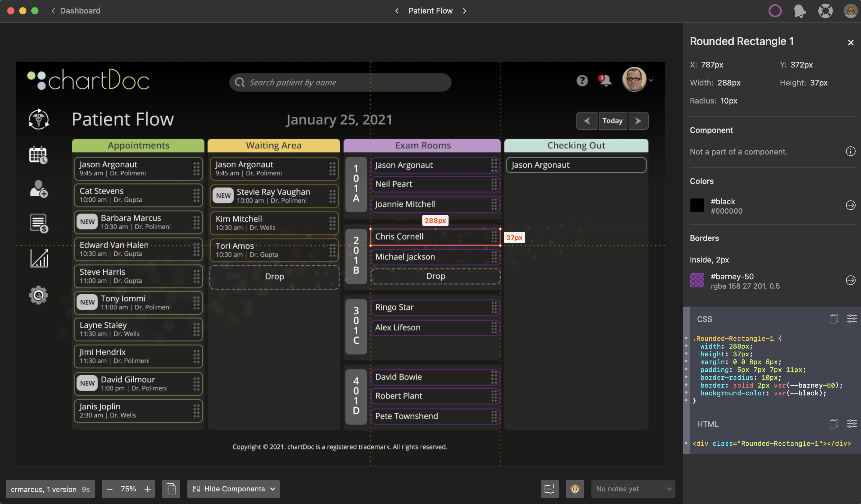The image size is (861, 504).
Task: Click the zoom to fit screen icon
Action: pos(171,489)
